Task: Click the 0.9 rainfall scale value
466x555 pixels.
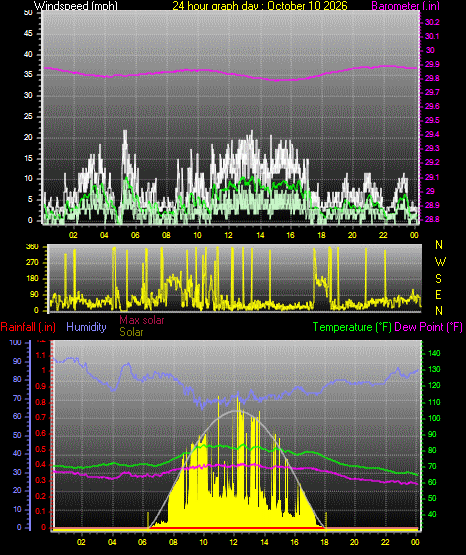Action: [x=41, y=387]
